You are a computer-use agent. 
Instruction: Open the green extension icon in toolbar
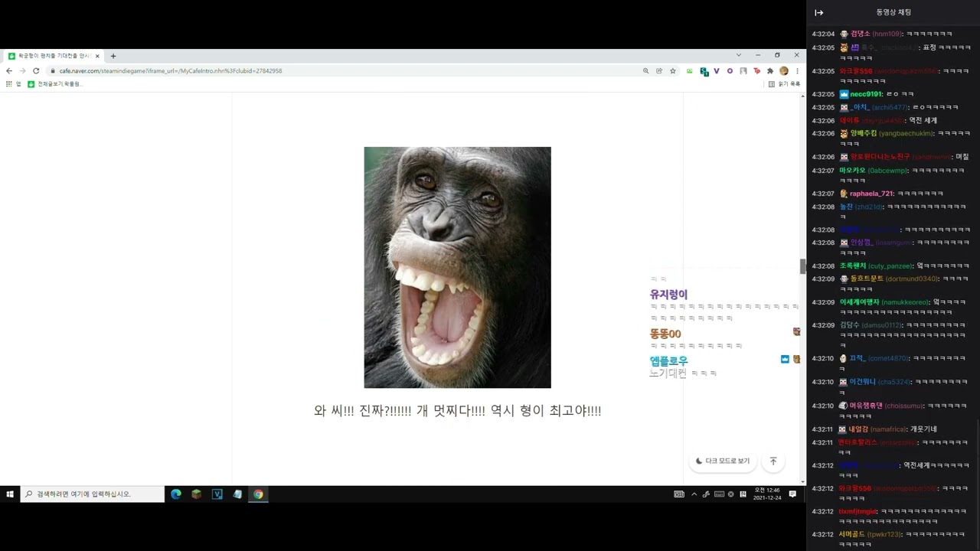click(x=690, y=70)
